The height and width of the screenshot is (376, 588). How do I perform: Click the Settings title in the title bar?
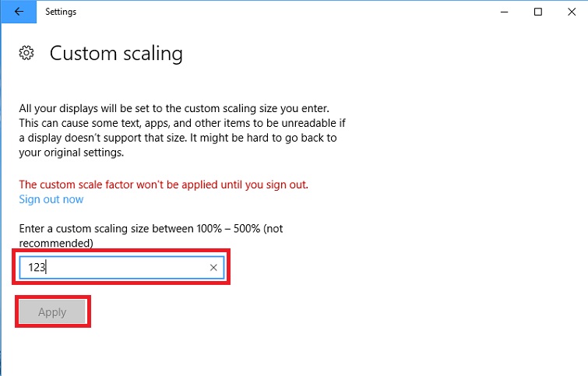click(x=61, y=12)
